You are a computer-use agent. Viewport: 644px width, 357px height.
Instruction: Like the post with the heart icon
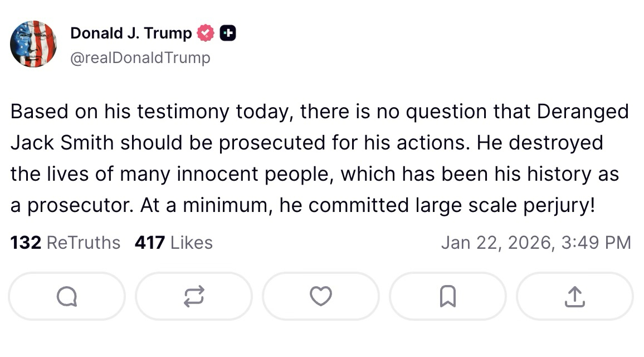click(x=321, y=296)
